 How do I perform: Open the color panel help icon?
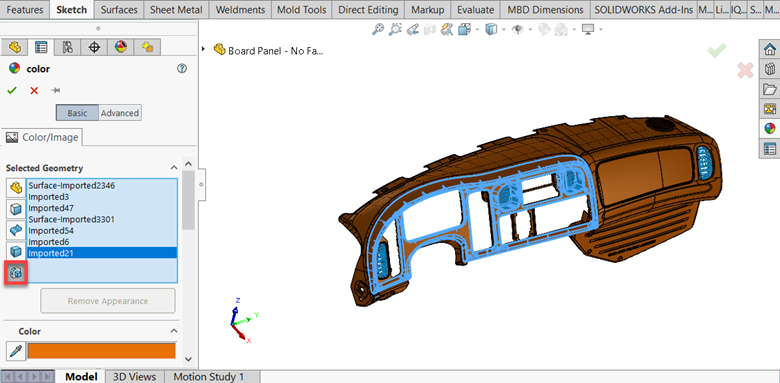[182, 69]
